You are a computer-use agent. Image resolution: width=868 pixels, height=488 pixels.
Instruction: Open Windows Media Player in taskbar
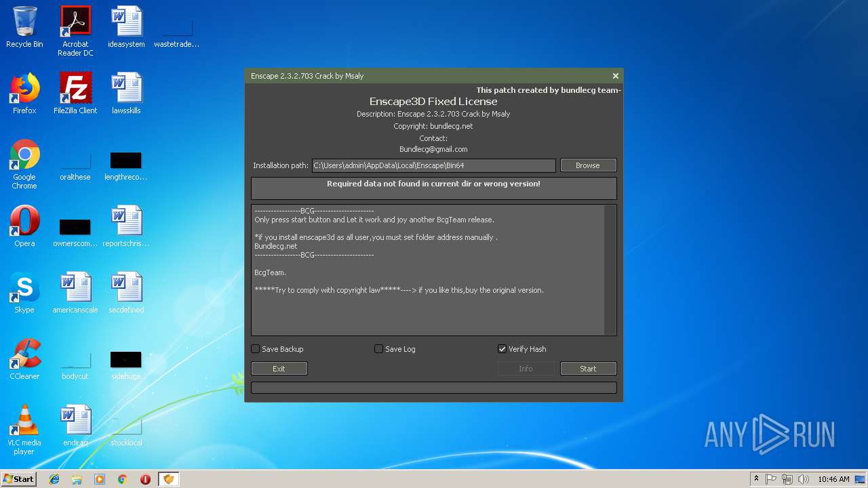tap(100, 479)
